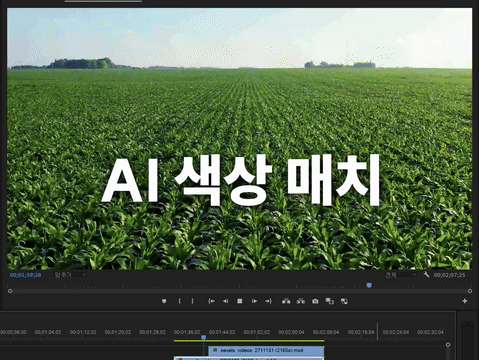Viewport: 479px width, 360px height.
Task: Click the right zoom scroll bar handle
Action: click(x=470, y=291)
